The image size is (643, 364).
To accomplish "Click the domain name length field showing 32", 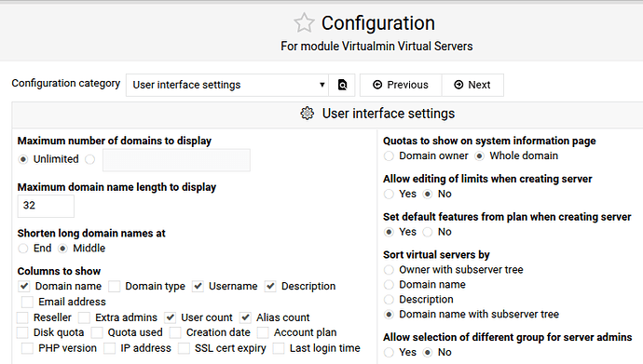I will tap(46, 206).
